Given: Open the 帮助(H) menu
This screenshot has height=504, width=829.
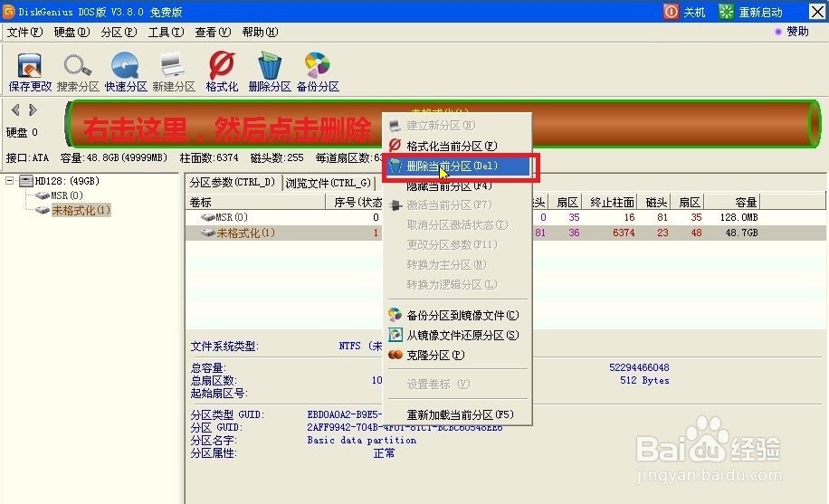Looking at the screenshot, I should 260,33.
